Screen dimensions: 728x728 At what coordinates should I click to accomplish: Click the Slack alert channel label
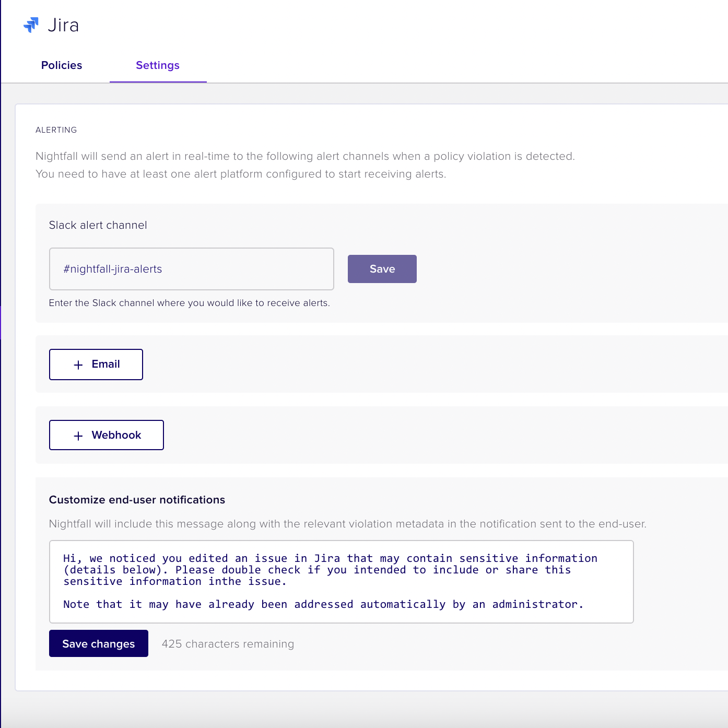98,225
